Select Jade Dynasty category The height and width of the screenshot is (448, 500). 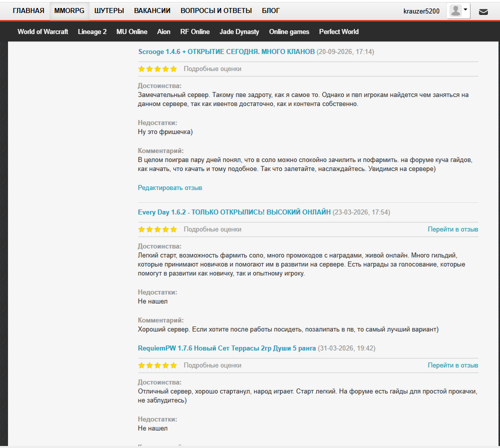(239, 32)
